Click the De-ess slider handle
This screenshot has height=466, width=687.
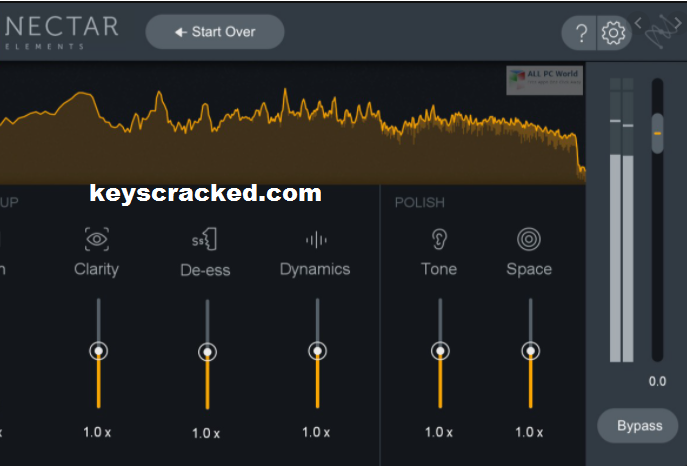point(207,352)
